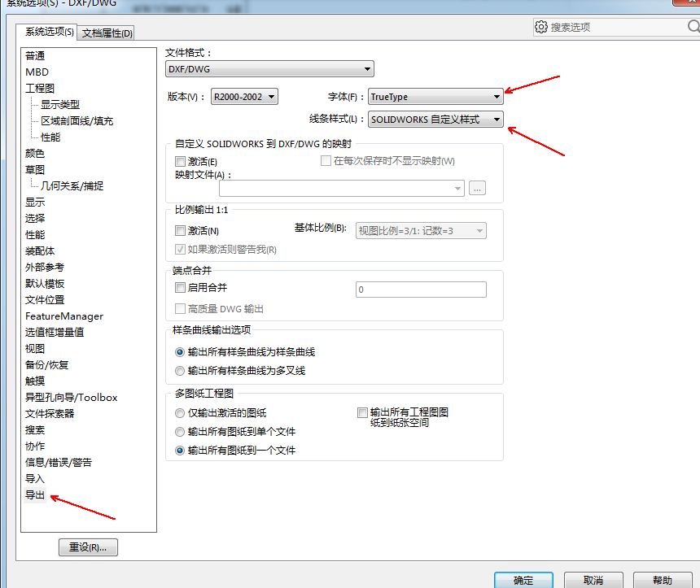Select 视图 in options list
Screen dimensions: 700x588
35,349
